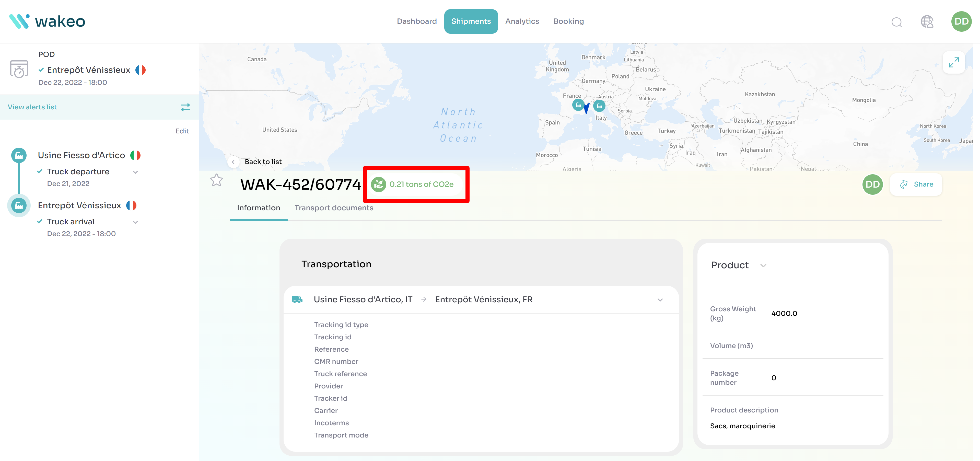Mark shipment as favorite with star
The height and width of the screenshot is (461, 980).
(x=216, y=180)
